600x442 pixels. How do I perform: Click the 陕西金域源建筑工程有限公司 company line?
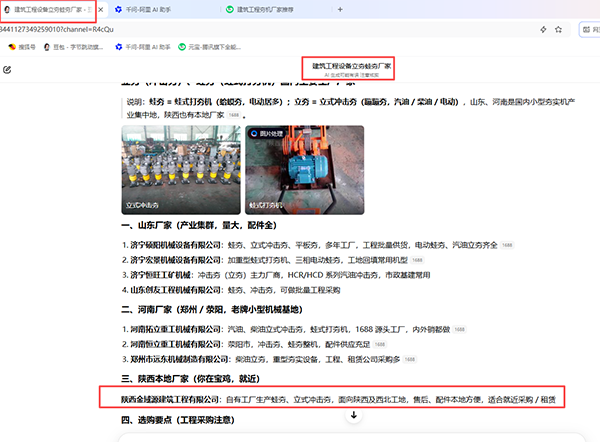click(338, 400)
